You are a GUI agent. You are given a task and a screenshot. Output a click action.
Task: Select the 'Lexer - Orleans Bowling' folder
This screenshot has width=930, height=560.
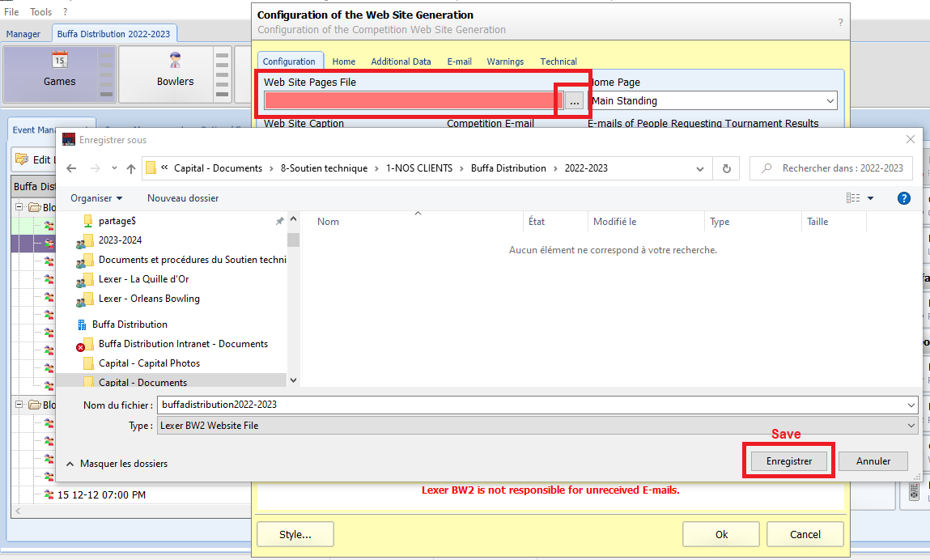149,299
